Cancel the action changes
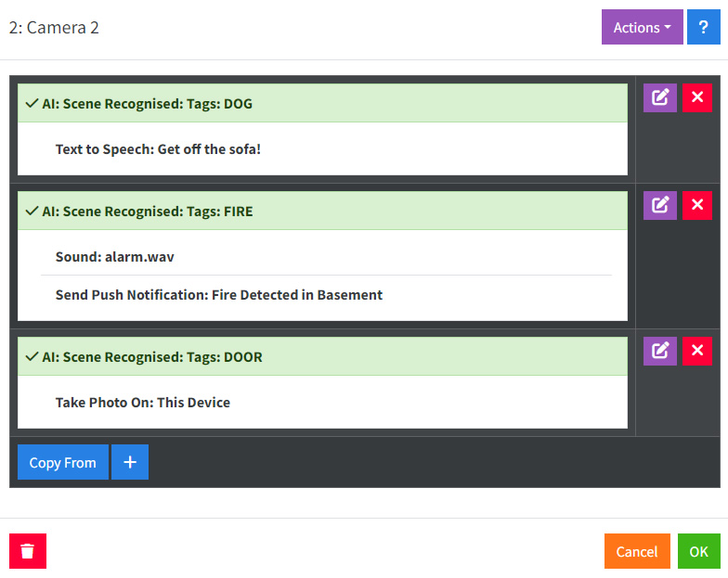728x578 pixels. pyautogui.click(x=637, y=551)
